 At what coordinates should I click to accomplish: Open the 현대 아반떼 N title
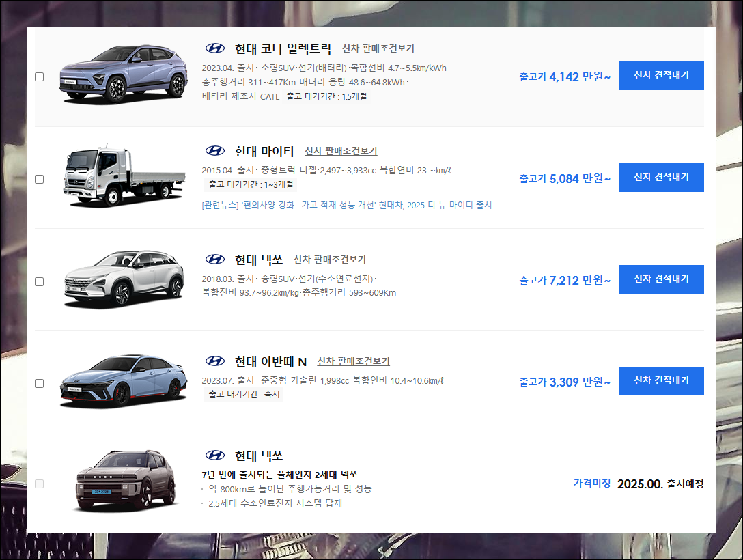coord(270,361)
